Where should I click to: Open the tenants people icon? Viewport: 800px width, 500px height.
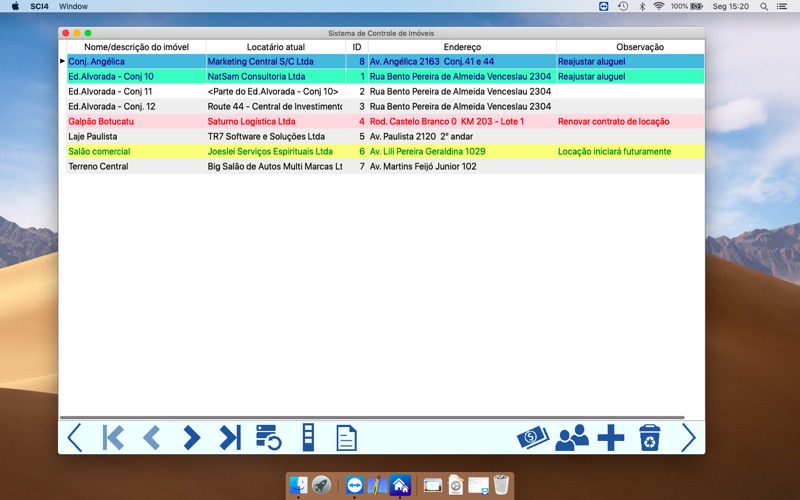pos(572,438)
